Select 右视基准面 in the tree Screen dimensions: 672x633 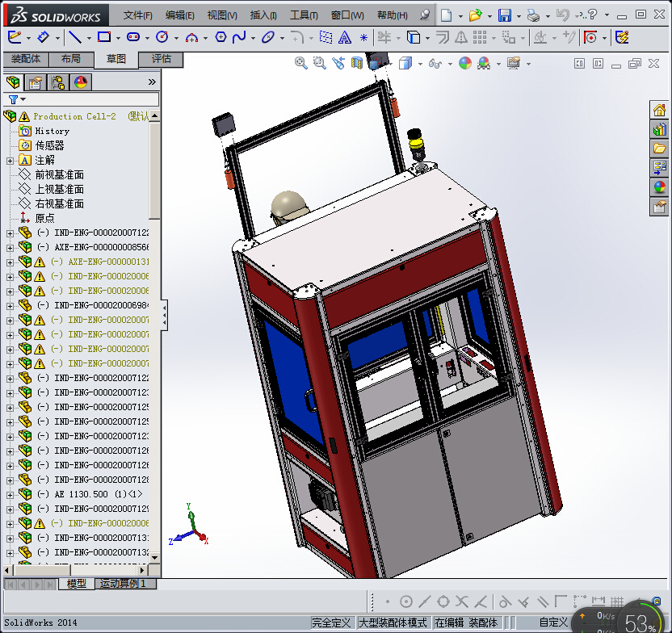point(59,203)
